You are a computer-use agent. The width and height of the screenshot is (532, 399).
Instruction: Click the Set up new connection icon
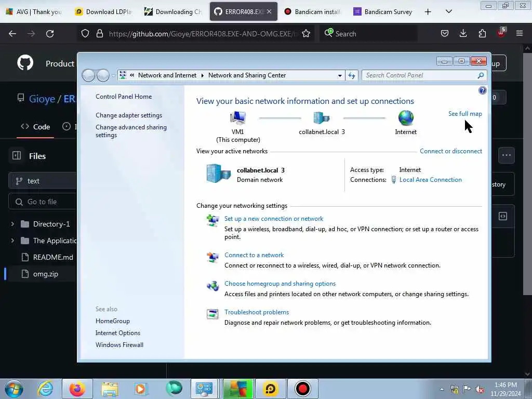click(212, 220)
